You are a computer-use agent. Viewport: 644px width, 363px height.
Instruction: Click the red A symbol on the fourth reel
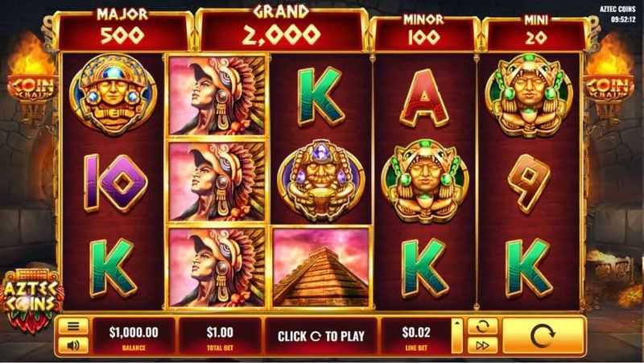[x=425, y=97]
